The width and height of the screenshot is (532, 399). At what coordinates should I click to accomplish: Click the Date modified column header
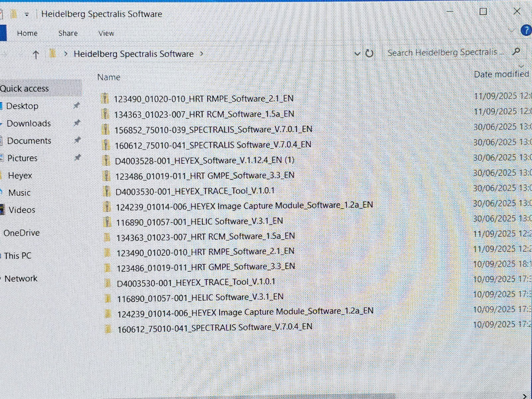coord(501,74)
